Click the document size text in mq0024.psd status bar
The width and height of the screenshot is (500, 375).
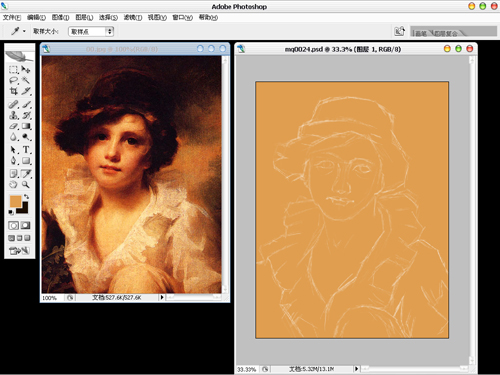311,369
